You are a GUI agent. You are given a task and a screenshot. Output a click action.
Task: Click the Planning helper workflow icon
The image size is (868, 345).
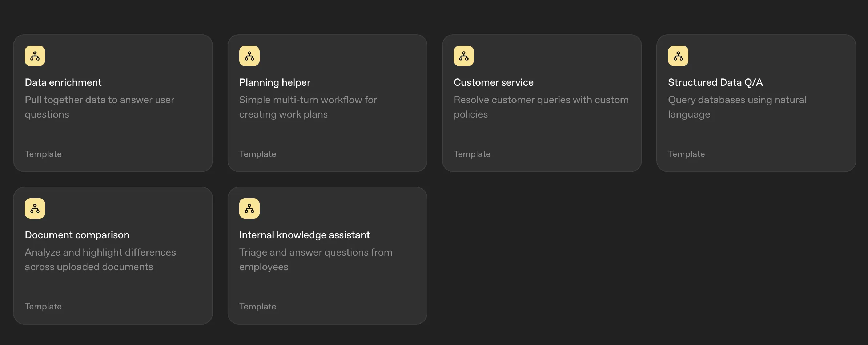249,56
